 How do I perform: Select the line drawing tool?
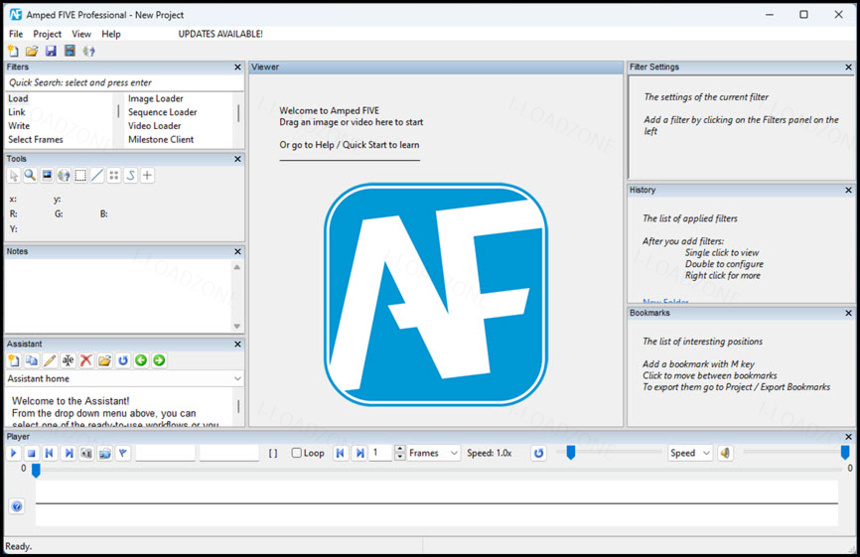coord(97,175)
